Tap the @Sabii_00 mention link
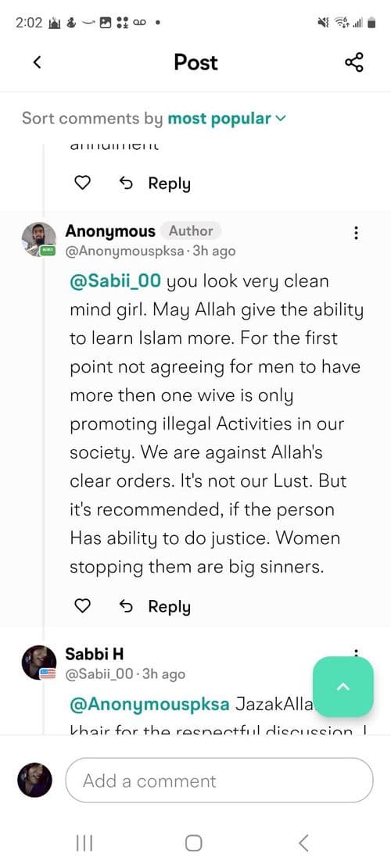Image resolution: width=391 pixels, height=868 pixels. click(115, 281)
